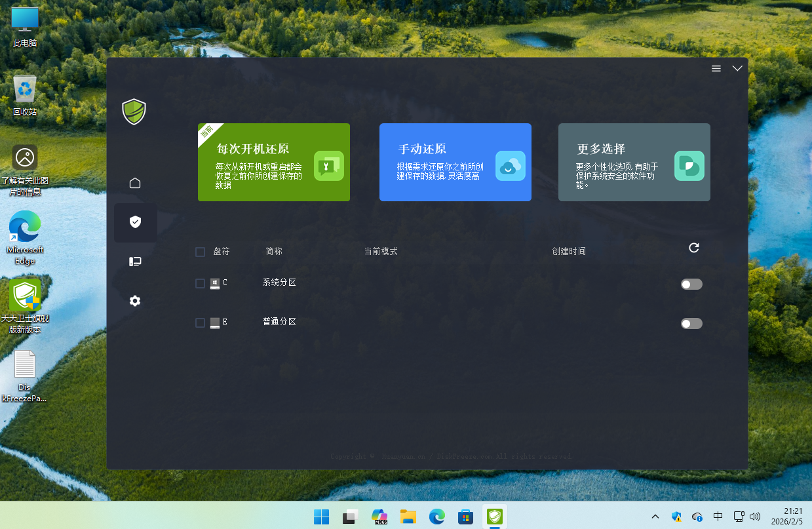This screenshot has height=529, width=812.
Task: Show hidden icons in system tray
Action: point(655,517)
